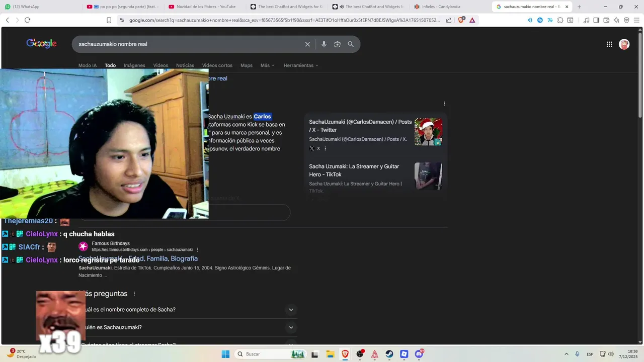Select the Imágenes search tab

tap(134, 65)
